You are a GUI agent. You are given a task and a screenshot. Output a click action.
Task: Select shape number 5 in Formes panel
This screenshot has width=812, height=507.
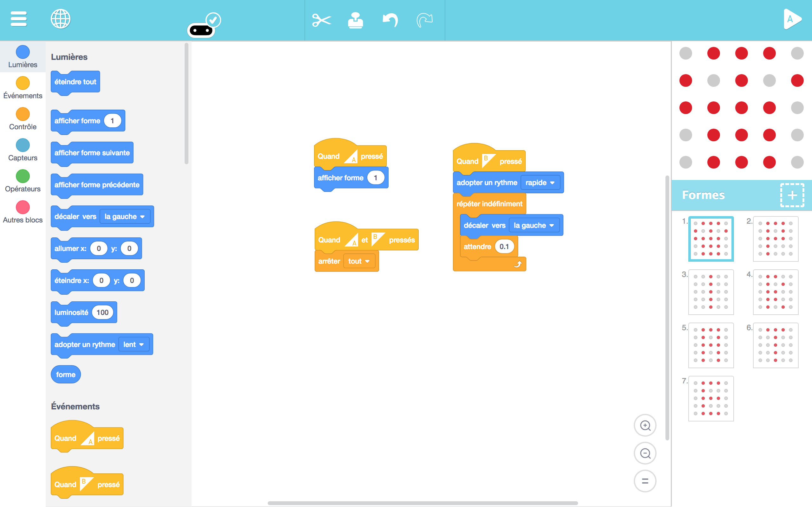tap(712, 345)
